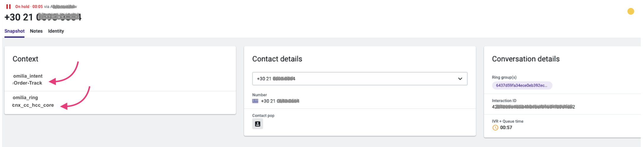Click the ring group chip 6437d59fa34ece0eb392ec
644x147 pixels.
522,86
